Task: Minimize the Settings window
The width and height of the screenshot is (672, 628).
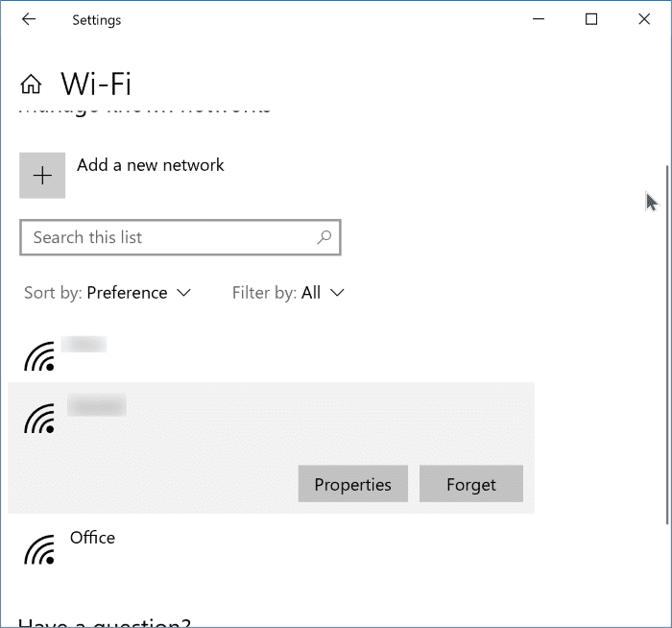Action: click(539, 19)
